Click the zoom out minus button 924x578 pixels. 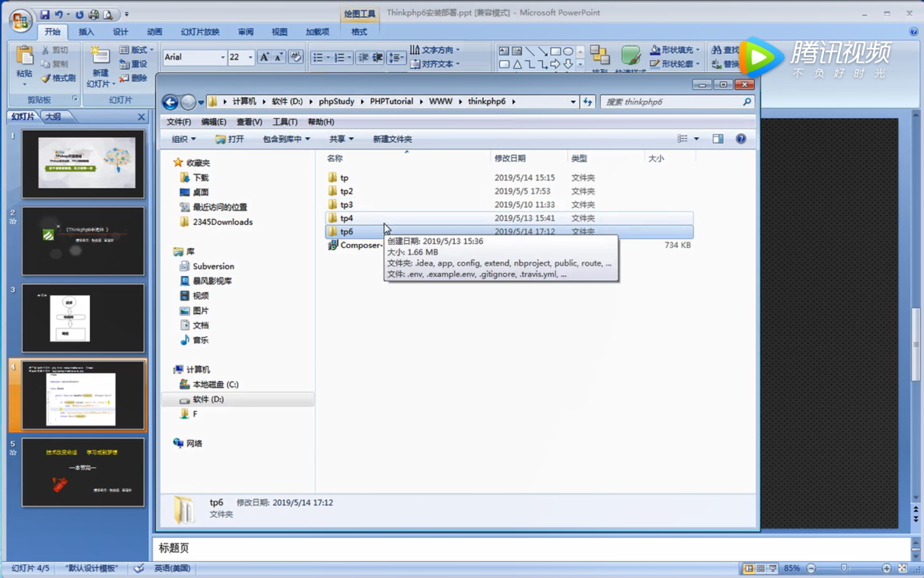click(811, 568)
